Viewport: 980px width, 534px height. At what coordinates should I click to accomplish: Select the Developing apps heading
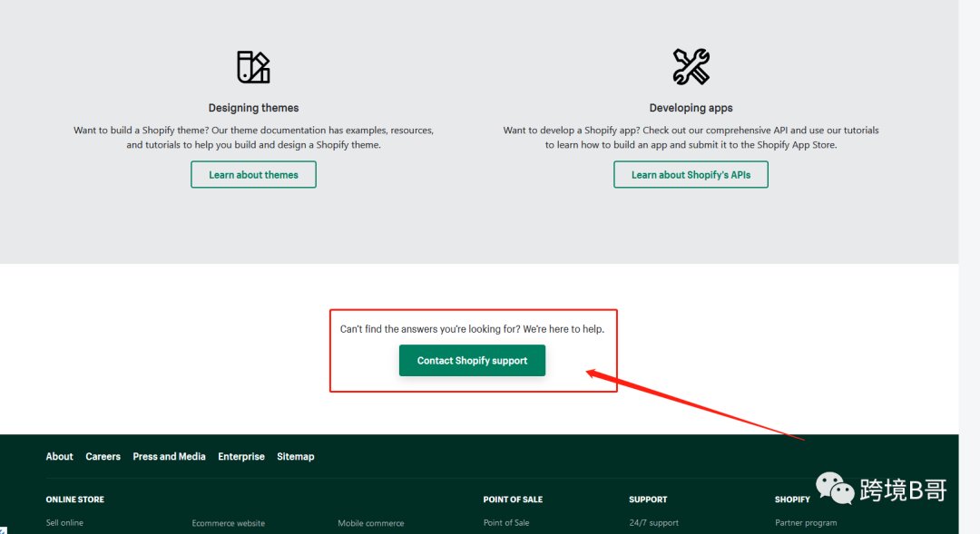pyautogui.click(x=691, y=108)
